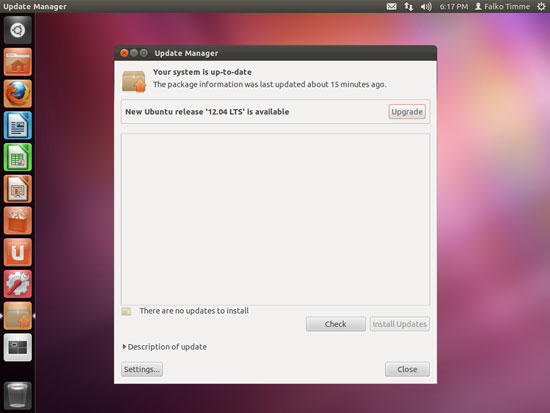The width and height of the screenshot is (550, 413).
Task: Open the Workspace Switcher icon
Action: pos(18,347)
